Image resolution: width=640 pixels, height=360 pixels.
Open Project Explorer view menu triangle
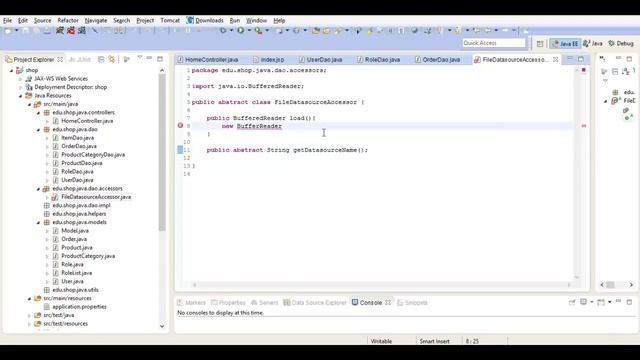pyautogui.click(x=140, y=58)
